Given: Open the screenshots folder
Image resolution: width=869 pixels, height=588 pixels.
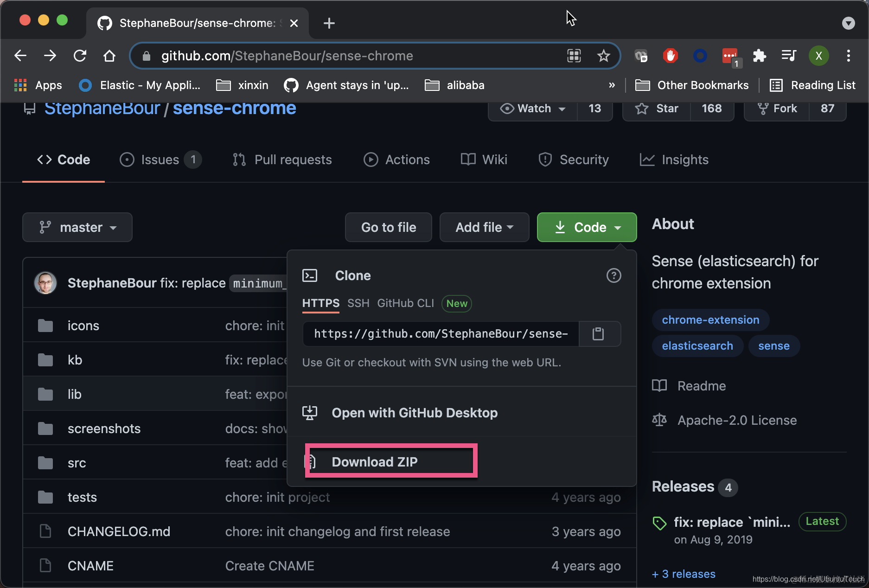Looking at the screenshot, I should [104, 428].
